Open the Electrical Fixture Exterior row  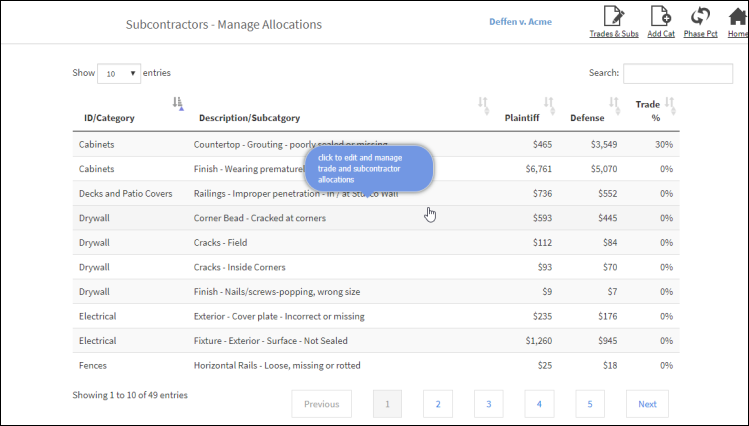pos(375,340)
